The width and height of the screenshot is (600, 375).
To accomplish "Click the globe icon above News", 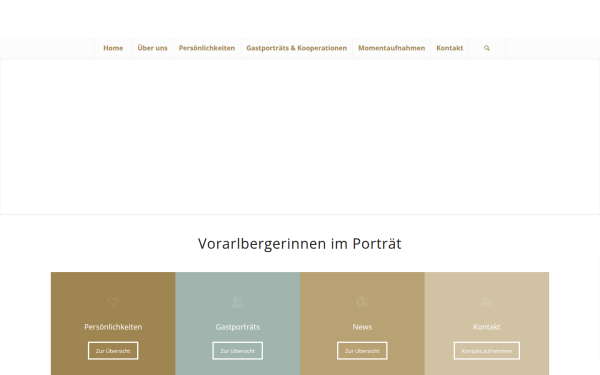I will (362, 302).
